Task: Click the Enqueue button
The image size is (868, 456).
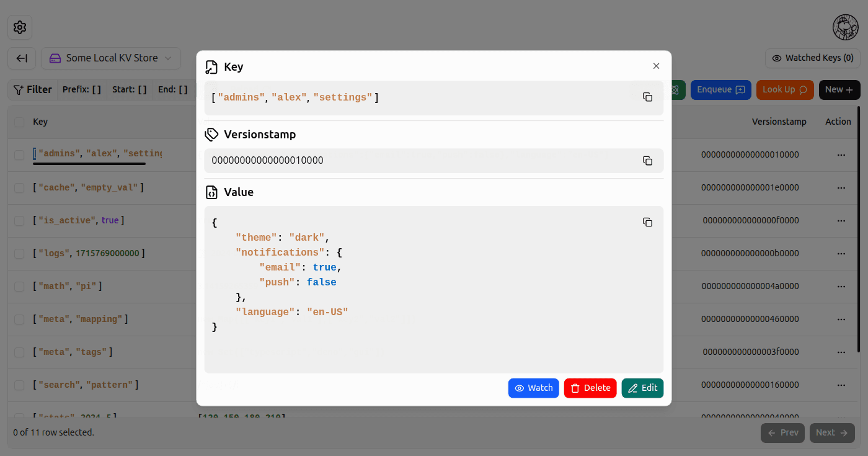Action: [x=720, y=90]
